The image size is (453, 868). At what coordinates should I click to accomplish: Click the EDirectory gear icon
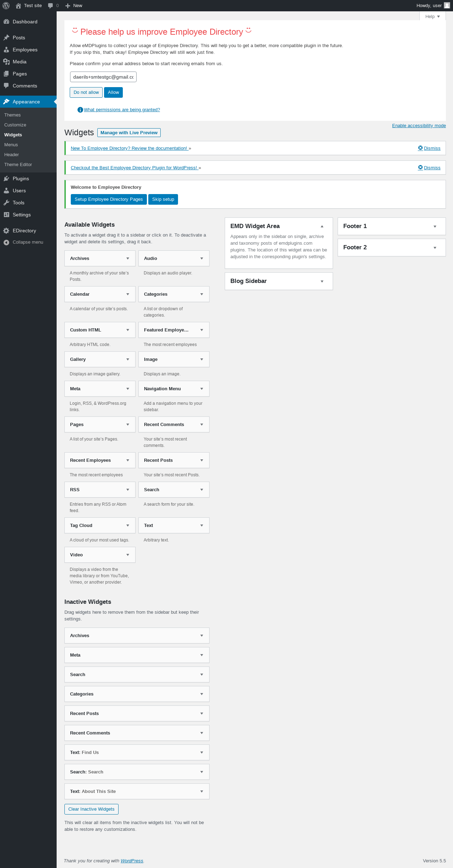[6, 231]
